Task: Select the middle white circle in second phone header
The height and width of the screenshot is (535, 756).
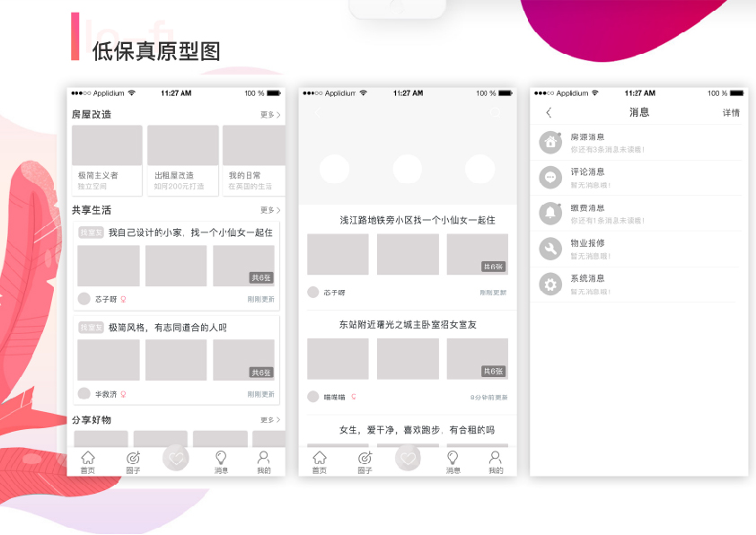Action: click(x=408, y=169)
